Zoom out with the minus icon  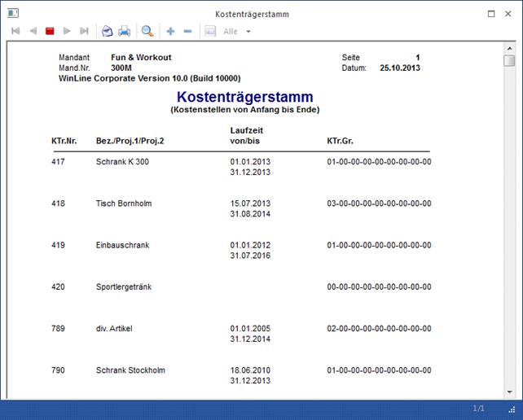click(x=187, y=31)
